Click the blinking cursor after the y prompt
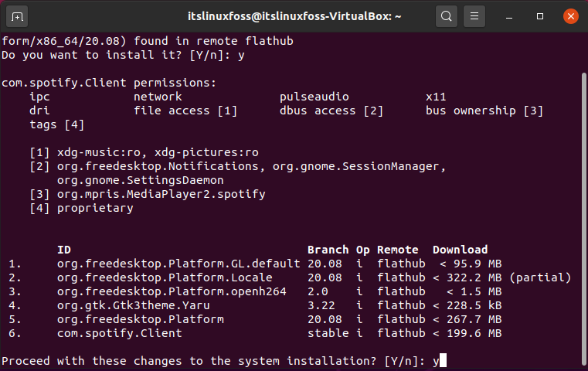This screenshot has height=371, width=588. [443, 360]
